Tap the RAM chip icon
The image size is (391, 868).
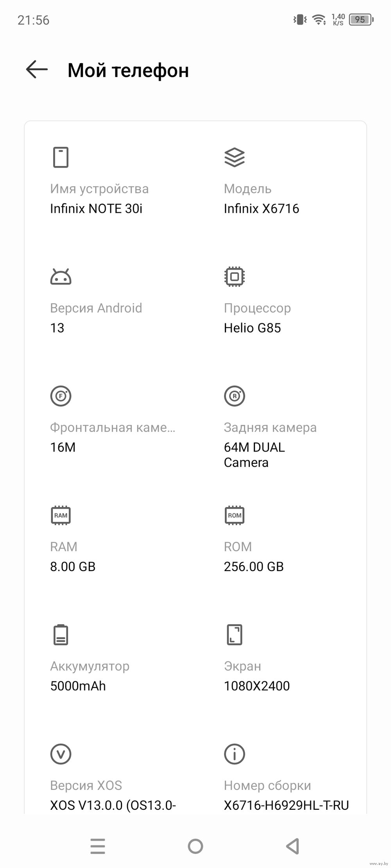coord(61,515)
